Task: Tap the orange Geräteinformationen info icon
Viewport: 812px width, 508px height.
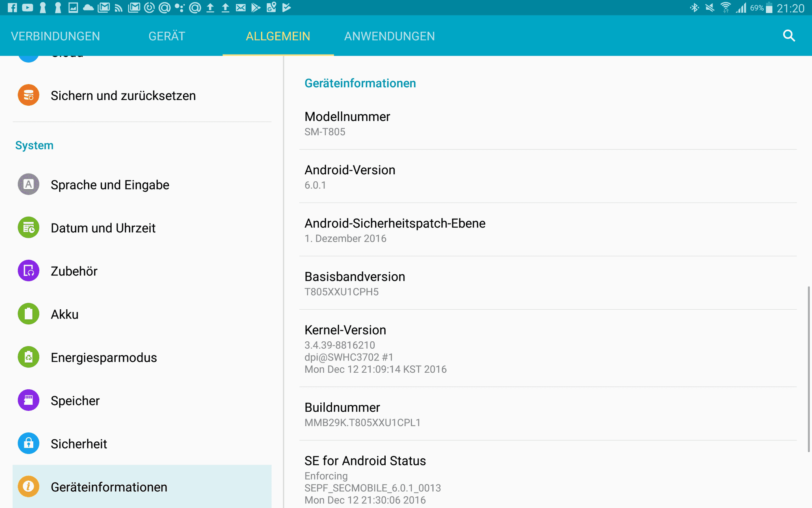Action: (x=28, y=486)
